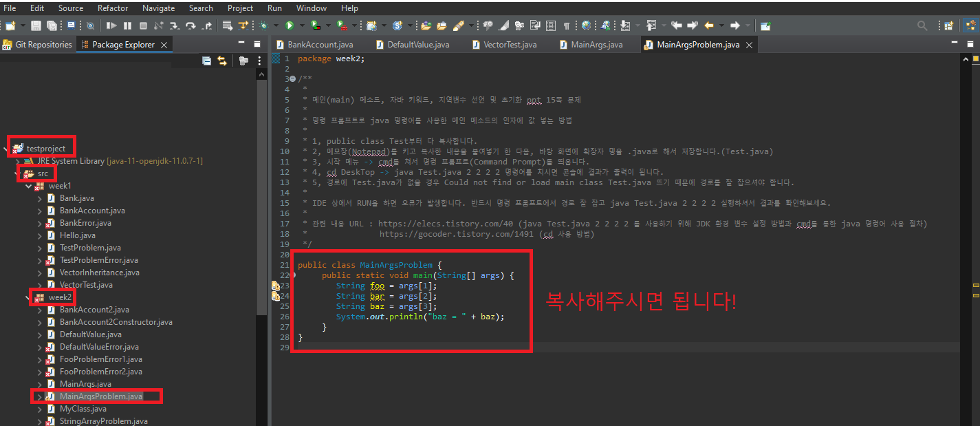Click the New Java Class icon
The width and height of the screenshot is (980, 426).
coord(398,25)
